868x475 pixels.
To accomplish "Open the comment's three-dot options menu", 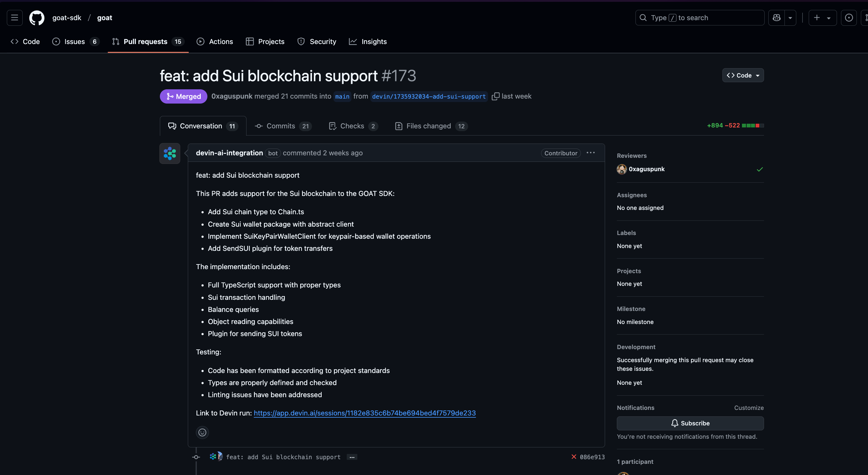I will click(x=590, y=153).
